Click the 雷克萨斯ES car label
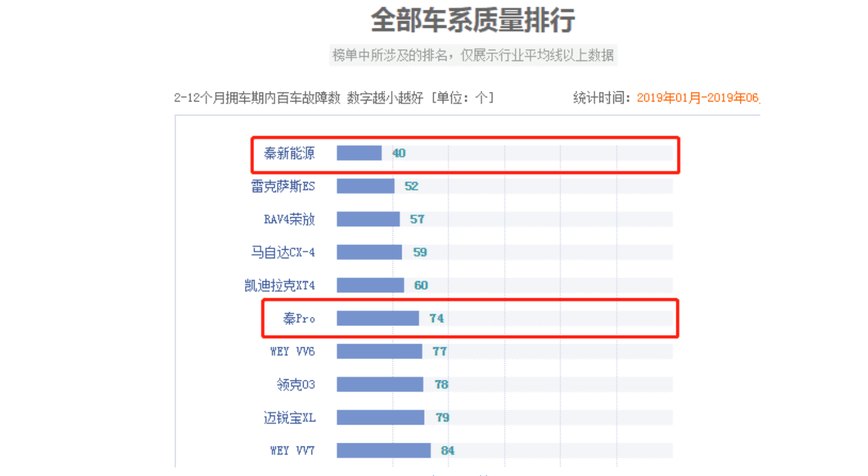This screenshot has height=476, width=868. pos(283,186)
